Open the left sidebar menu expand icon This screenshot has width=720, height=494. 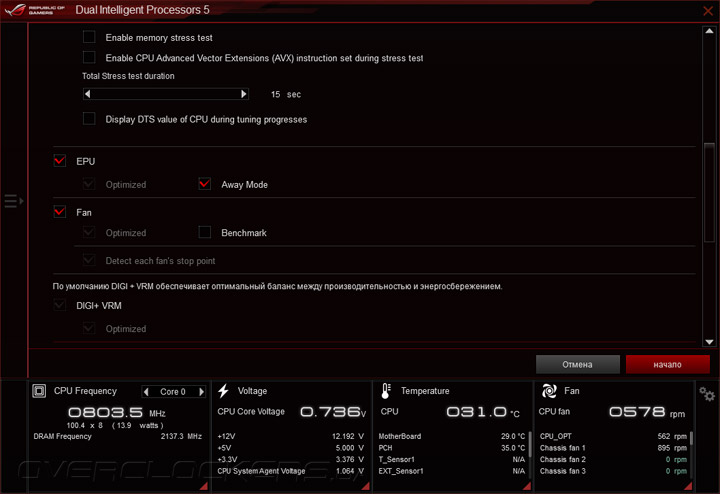point(13,201)
